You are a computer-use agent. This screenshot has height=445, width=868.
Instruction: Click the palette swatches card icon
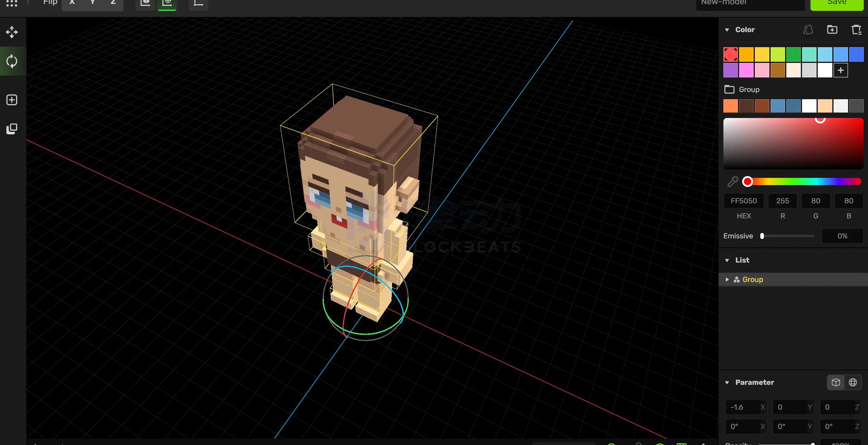click(808, 30)
